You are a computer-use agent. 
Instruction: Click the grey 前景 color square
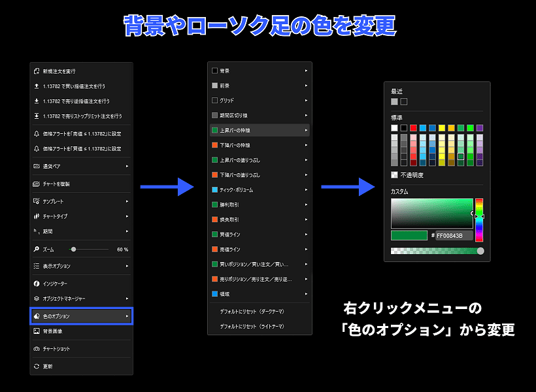[214, 86]
